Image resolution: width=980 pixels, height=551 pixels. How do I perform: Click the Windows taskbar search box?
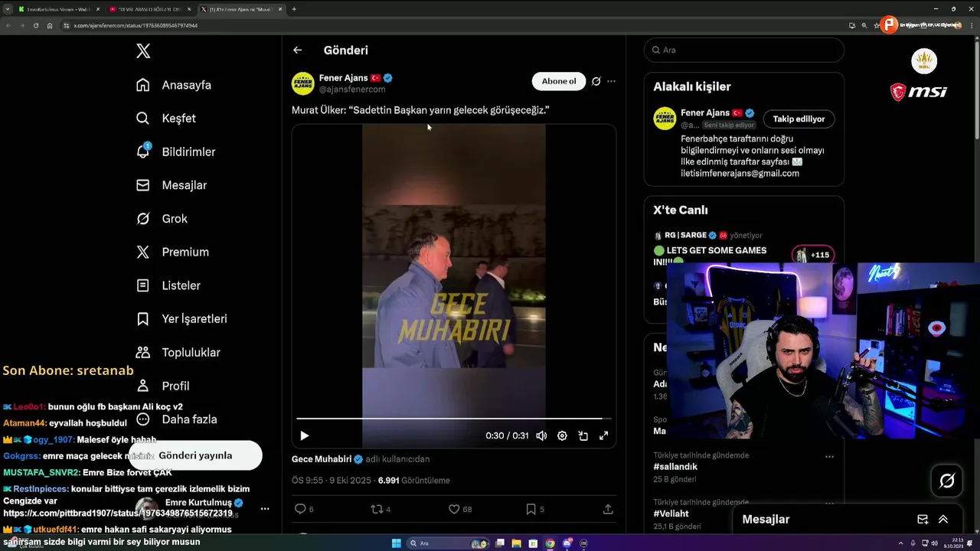tap(446, 543)
